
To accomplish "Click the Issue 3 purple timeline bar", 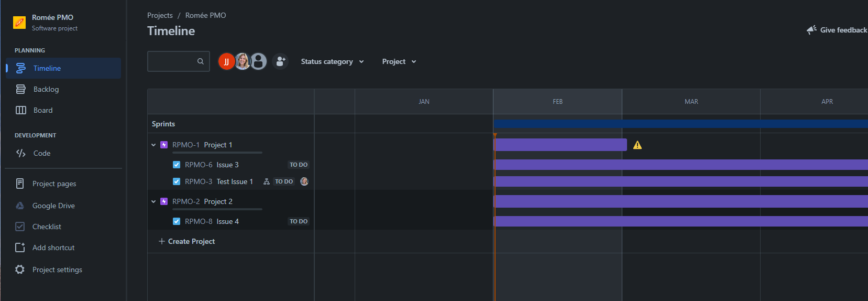I will coord(680,165).
